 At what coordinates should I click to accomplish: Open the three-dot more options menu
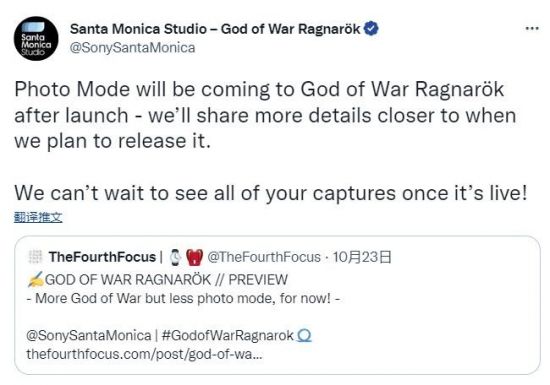click(x=532, y=28)
